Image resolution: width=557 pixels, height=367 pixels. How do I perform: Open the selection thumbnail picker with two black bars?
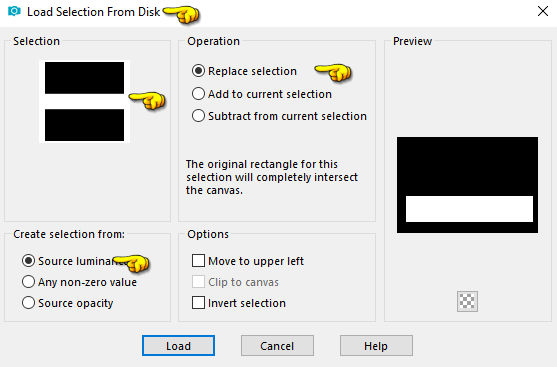click(85, 102)
